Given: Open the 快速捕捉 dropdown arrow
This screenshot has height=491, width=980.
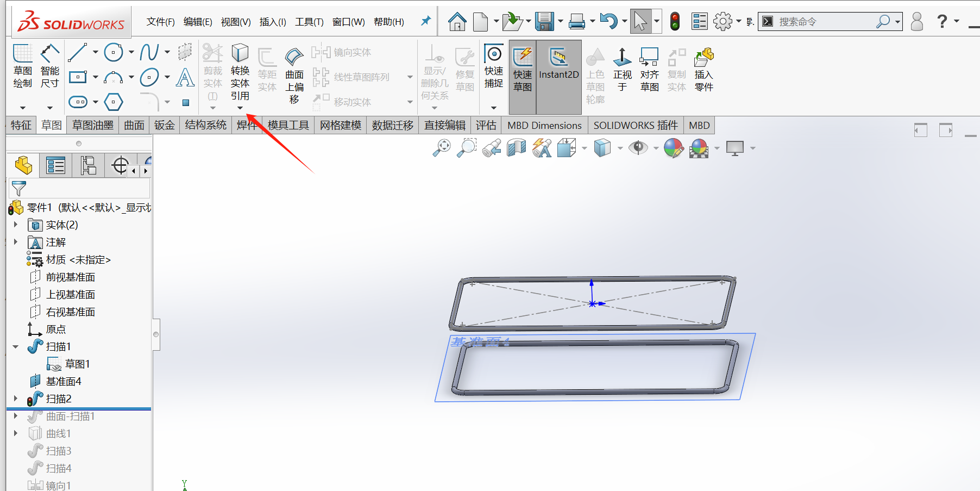Looking at the screenshot, I should pyautogui.click(x=494, y=108).
